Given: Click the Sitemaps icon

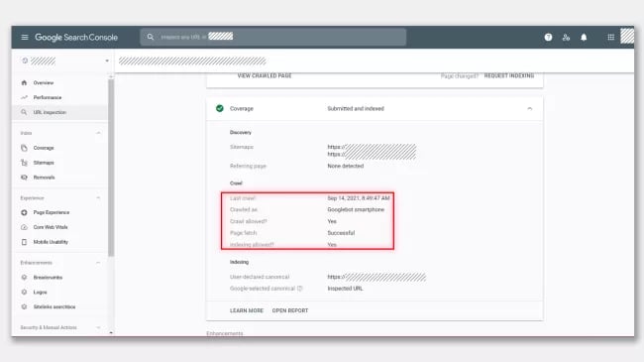Looking at the screenshot, I should pos(24,163).
